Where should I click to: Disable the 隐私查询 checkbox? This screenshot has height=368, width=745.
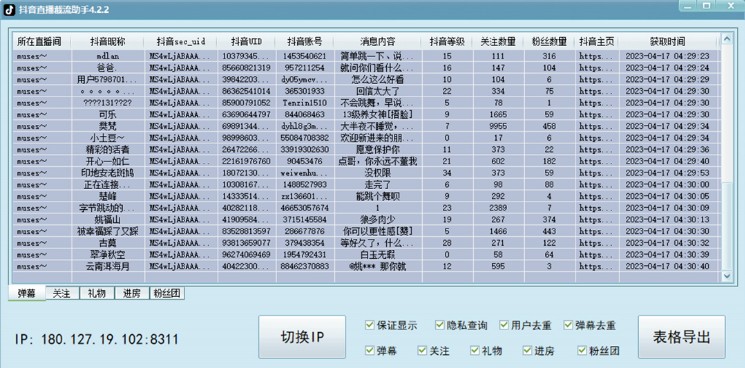click(439, 325)
